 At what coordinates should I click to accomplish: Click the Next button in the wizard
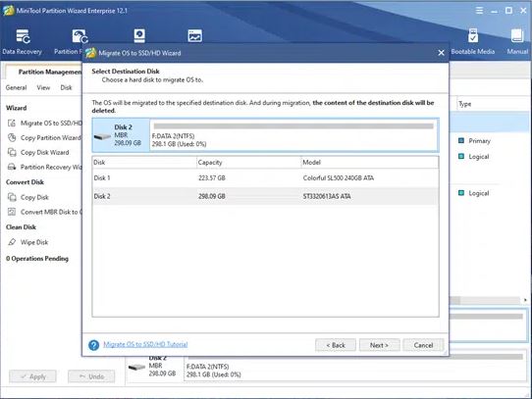click(x=379, y=345)
